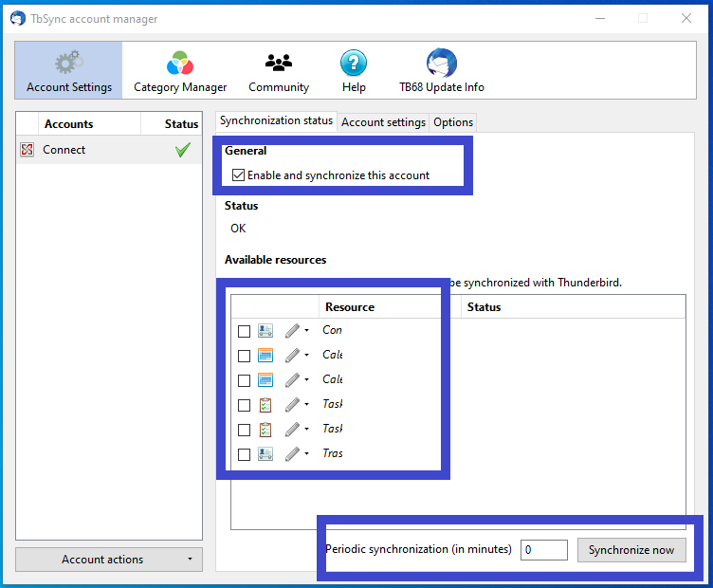Click the Con resource name

332,330
